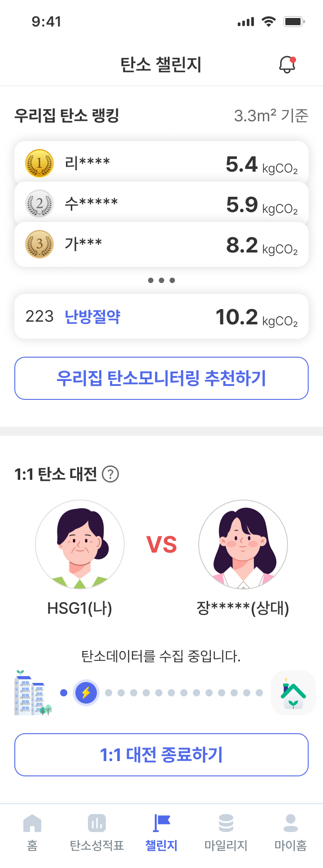323x868 pixels.
Task: Open the 마이홈 tab
Action: [291, 833]
